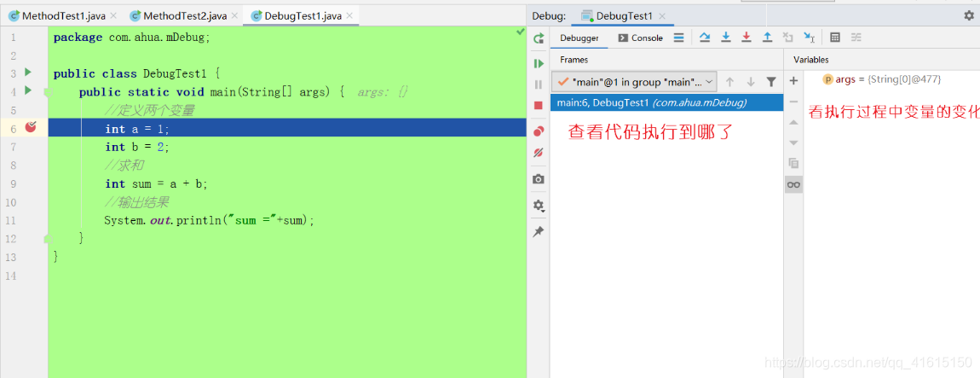Switch to the Debugger tab
This screenshot has width=980, height=378.
(x=579, y=38)
